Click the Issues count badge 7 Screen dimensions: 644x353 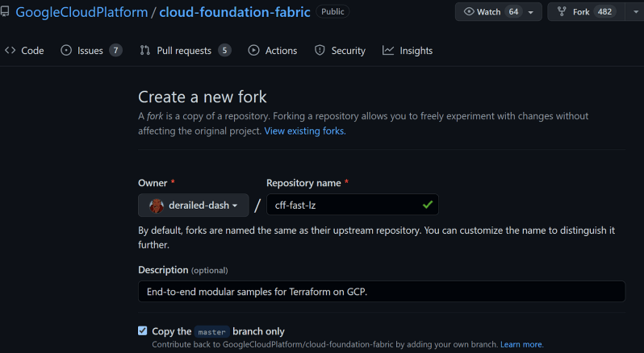[x=116, y=51]
